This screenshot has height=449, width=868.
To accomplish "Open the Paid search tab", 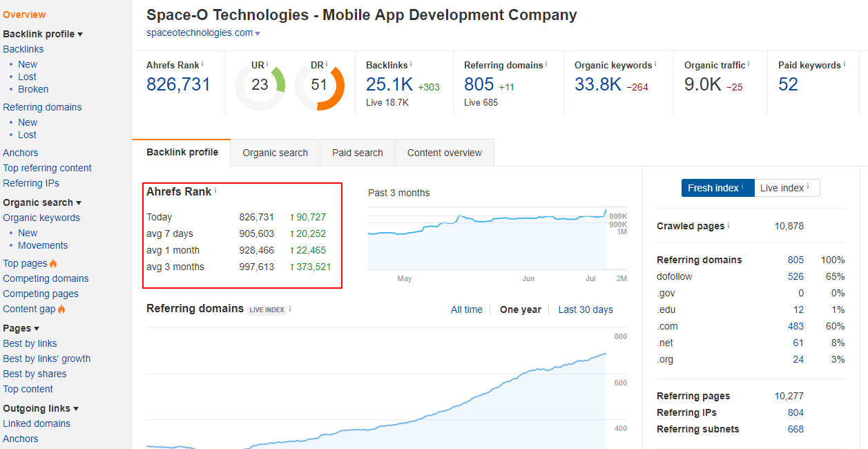I will (358, 153).
